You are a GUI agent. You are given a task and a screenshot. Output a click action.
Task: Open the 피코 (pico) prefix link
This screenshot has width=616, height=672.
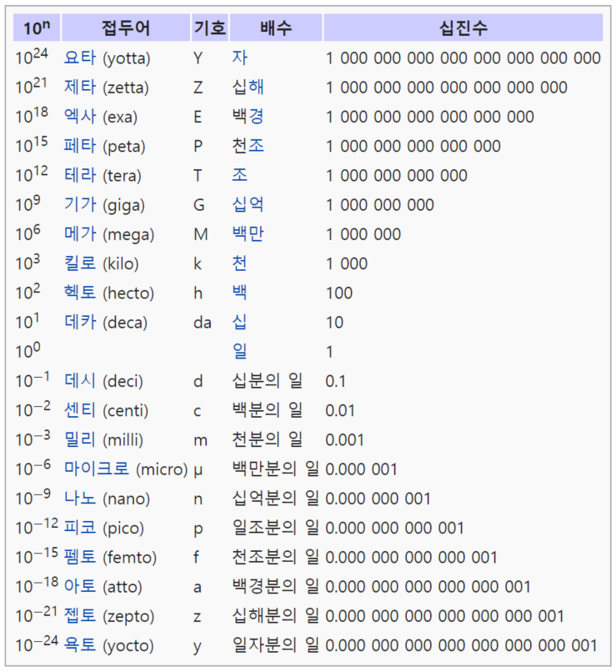(x=80, y=528)
